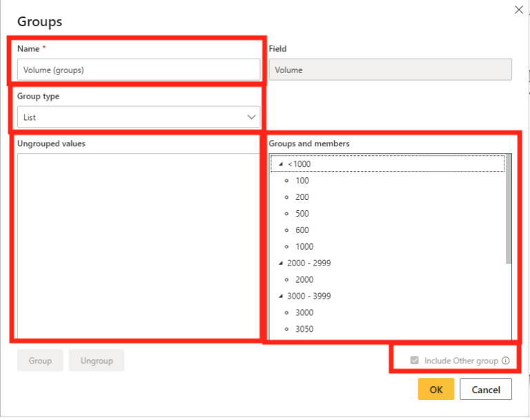Collapse the 3000 - 3999 group
The height and width of the screenshot is (420, 530).
281,296
